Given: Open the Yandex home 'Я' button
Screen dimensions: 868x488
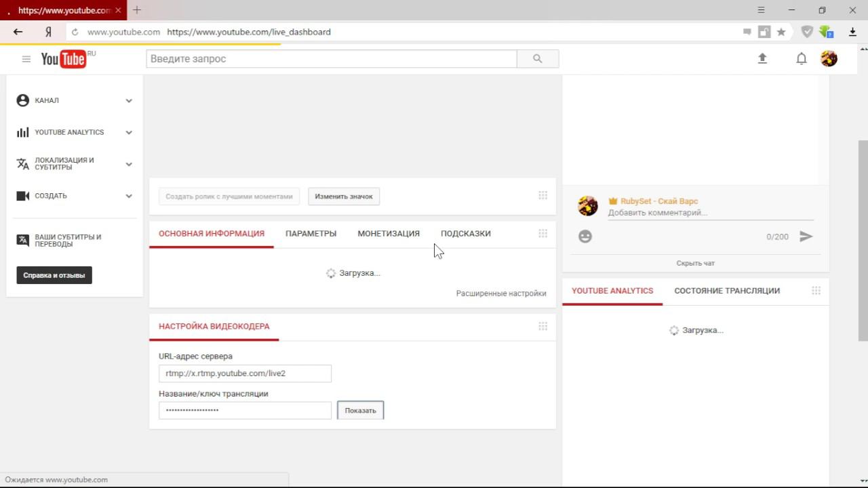Looking at the screenshot, I should pyautogui.click(x=48, y=32).
